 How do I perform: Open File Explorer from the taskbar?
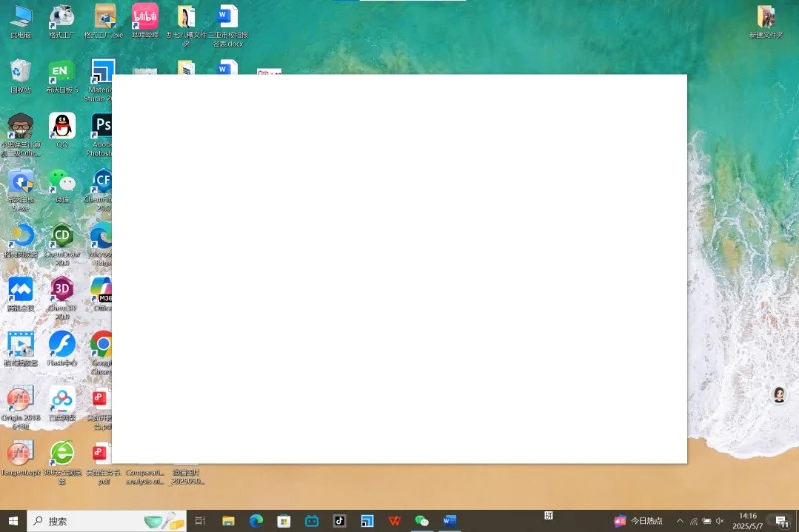[228, 521]
